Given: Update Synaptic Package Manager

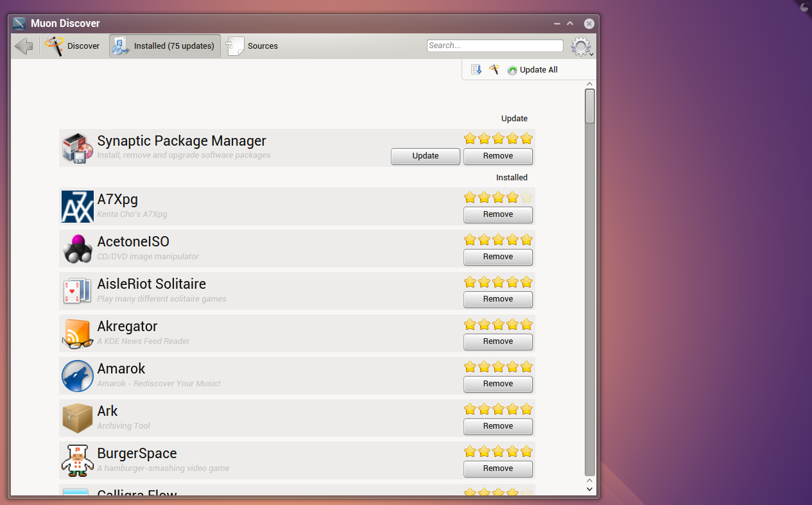Looking at the screenshot, I should point(426,156).
